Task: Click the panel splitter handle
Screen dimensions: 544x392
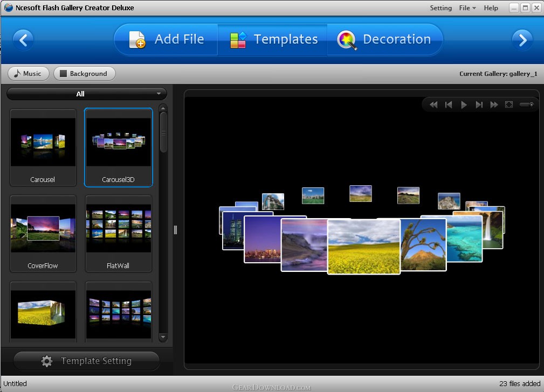Action: pyautogui.click(x=176, y=230)
